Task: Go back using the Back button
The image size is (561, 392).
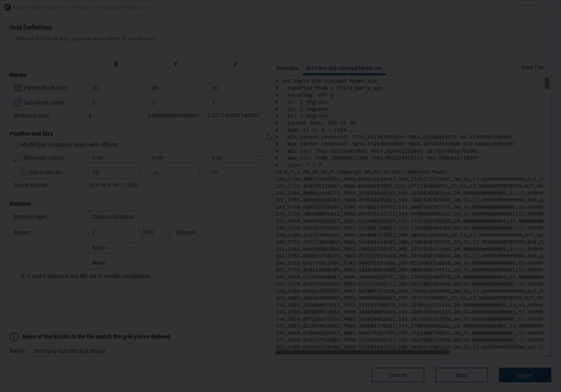Action: coord(461,375)
